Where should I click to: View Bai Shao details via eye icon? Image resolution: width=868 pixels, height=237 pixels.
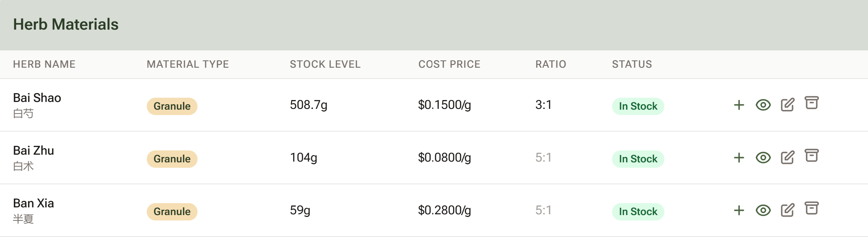pos(763,105)
